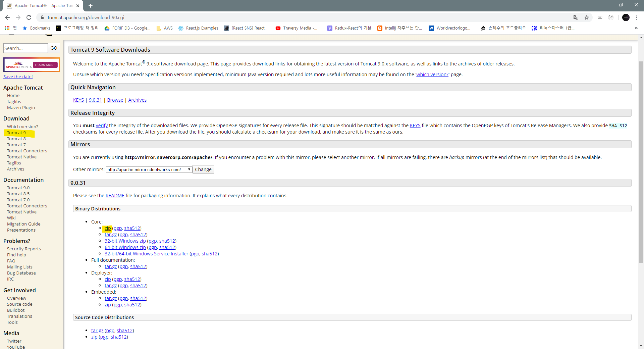Viewport: 644px width, 349px height.
Task: Open the Redux-React bookmark
Action: (x=349, y=28)
